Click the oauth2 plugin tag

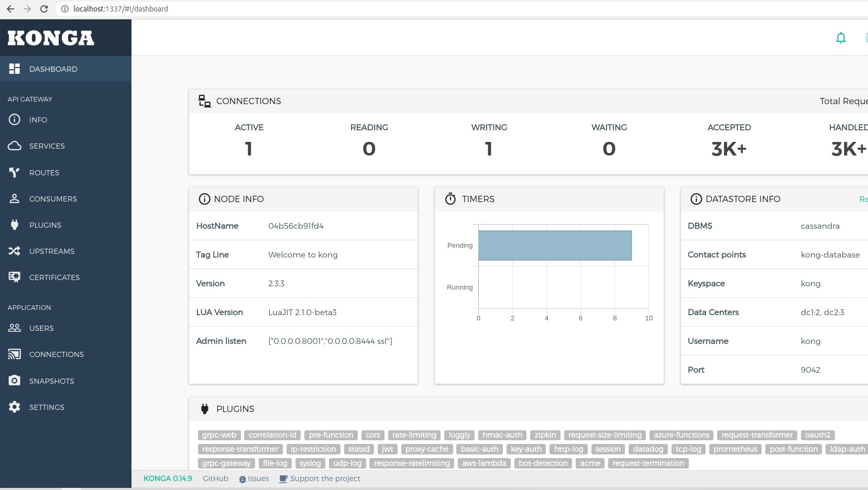pos(818,435)
